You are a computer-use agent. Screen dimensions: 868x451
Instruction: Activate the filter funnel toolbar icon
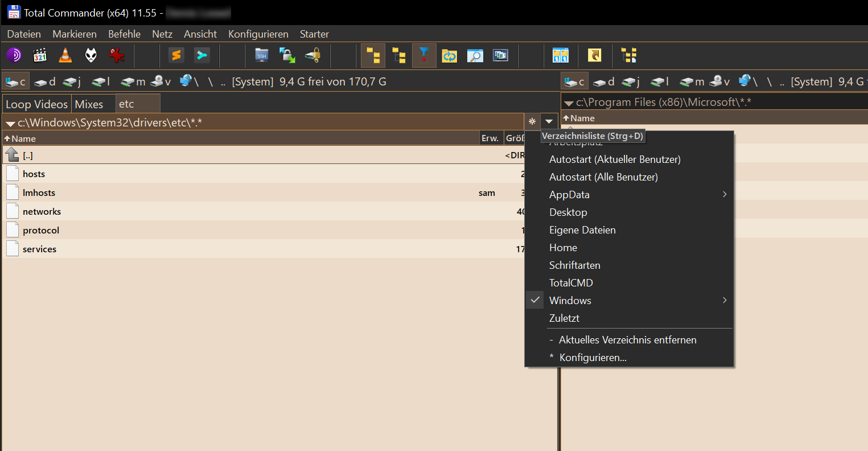(424, 55)
